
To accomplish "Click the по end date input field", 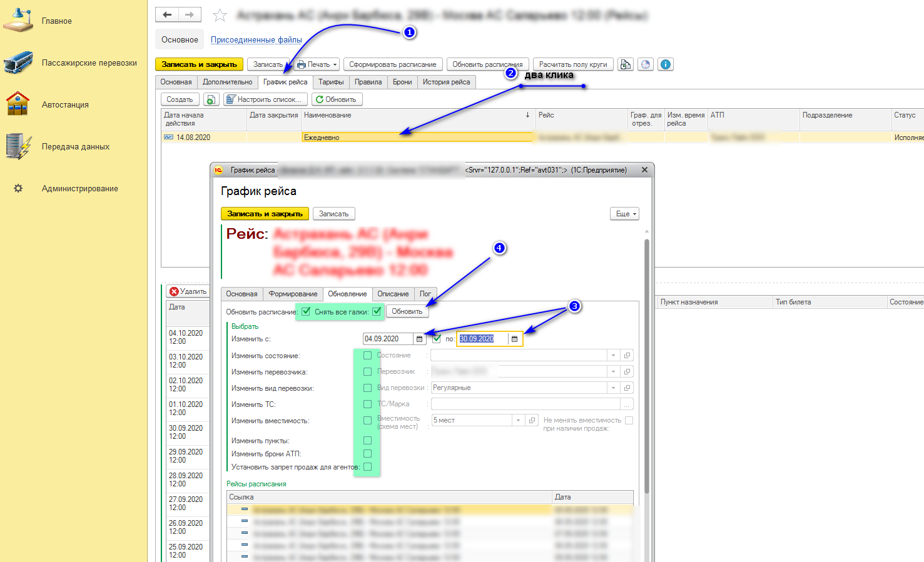I will pos(482,339).
